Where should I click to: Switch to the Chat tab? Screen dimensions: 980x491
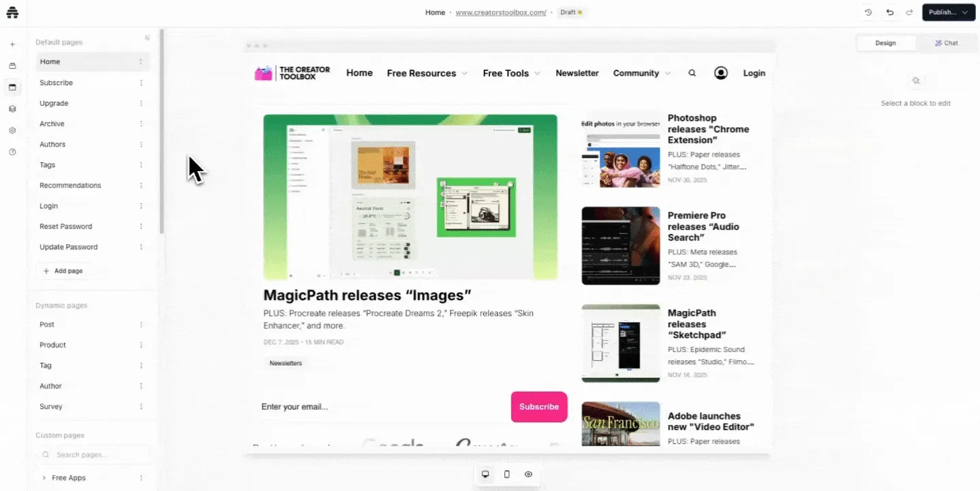click(x=946, y=43)
